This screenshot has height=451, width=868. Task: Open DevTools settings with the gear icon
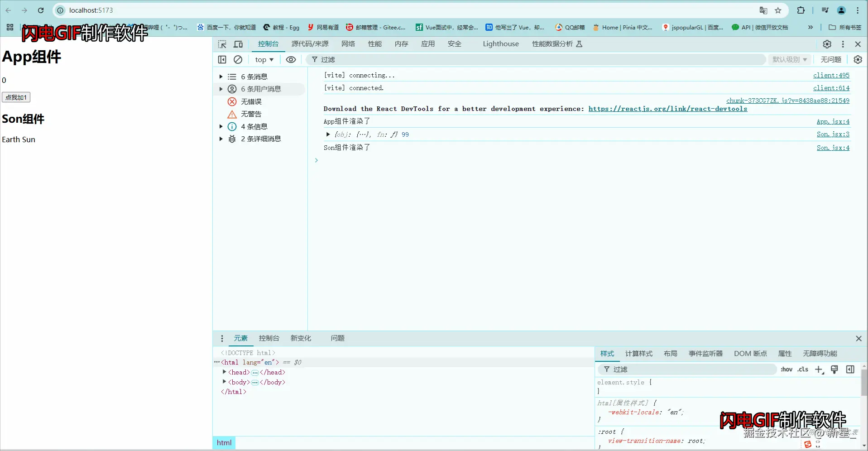(827, 44)
